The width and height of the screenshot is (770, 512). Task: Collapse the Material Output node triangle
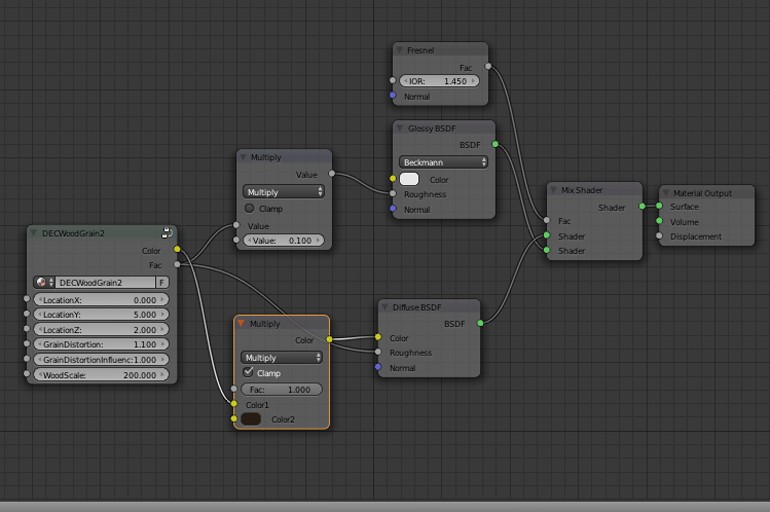[666, 193]
